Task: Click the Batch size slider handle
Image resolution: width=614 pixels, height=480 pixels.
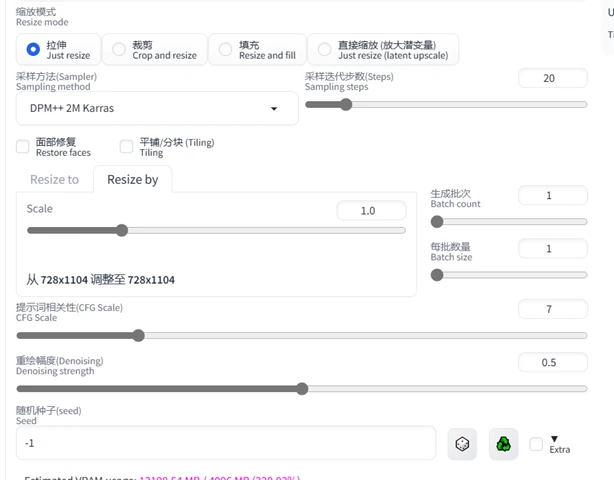Action: [437, 275]
